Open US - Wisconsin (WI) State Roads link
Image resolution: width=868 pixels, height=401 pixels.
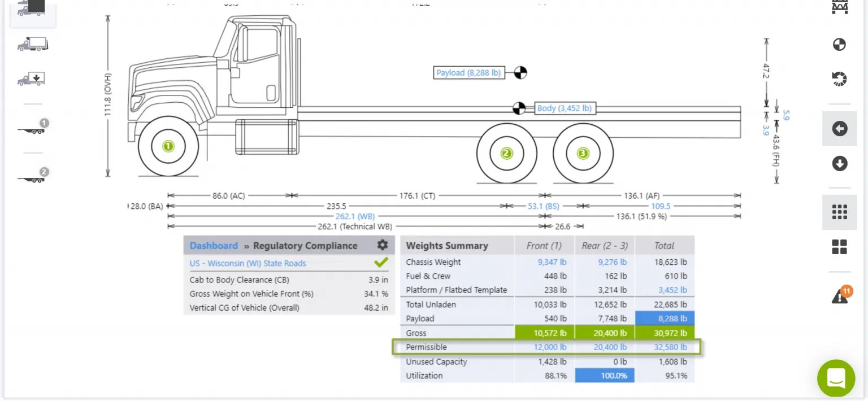(248, 263)
